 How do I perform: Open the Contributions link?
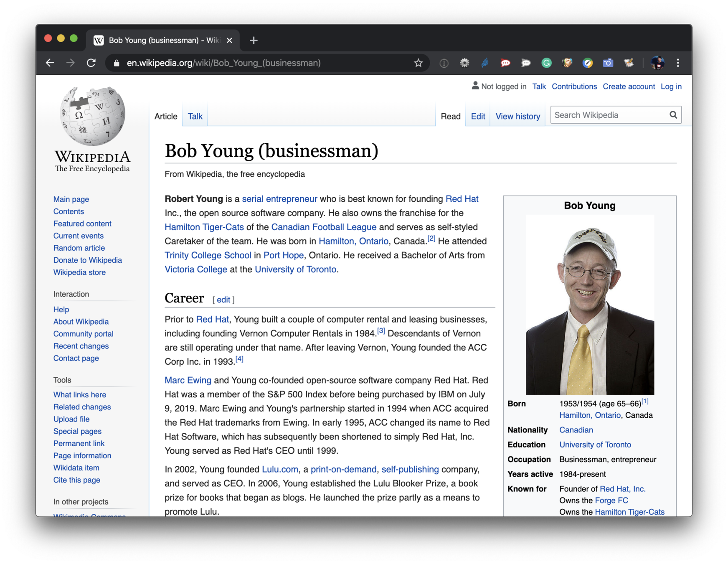point(574,86)
